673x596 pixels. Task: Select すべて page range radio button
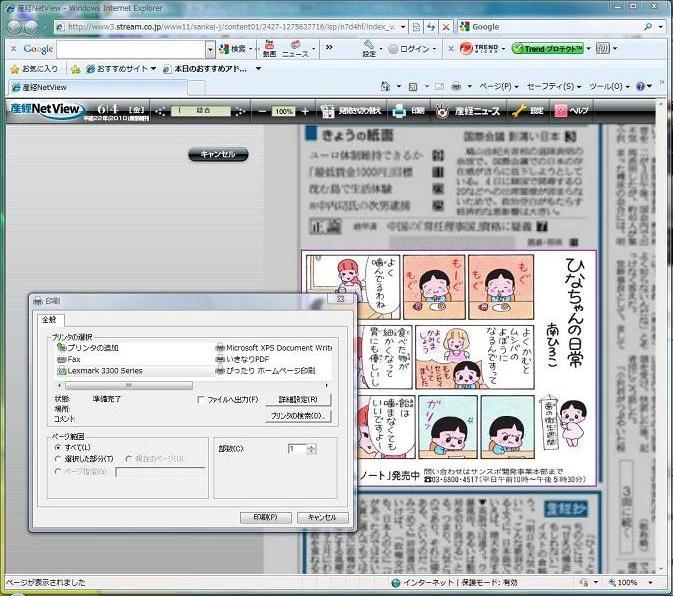click(x=58, y=447)
